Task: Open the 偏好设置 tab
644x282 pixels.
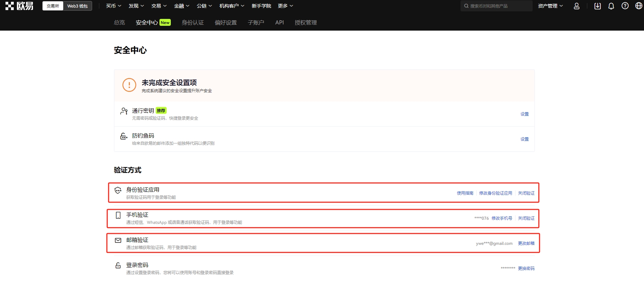Action: [x=226, y=22]
